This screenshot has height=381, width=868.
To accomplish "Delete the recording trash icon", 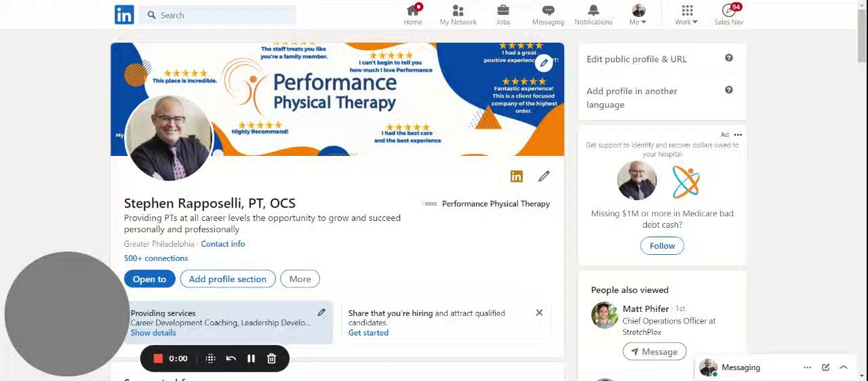I will coord(271,359).
